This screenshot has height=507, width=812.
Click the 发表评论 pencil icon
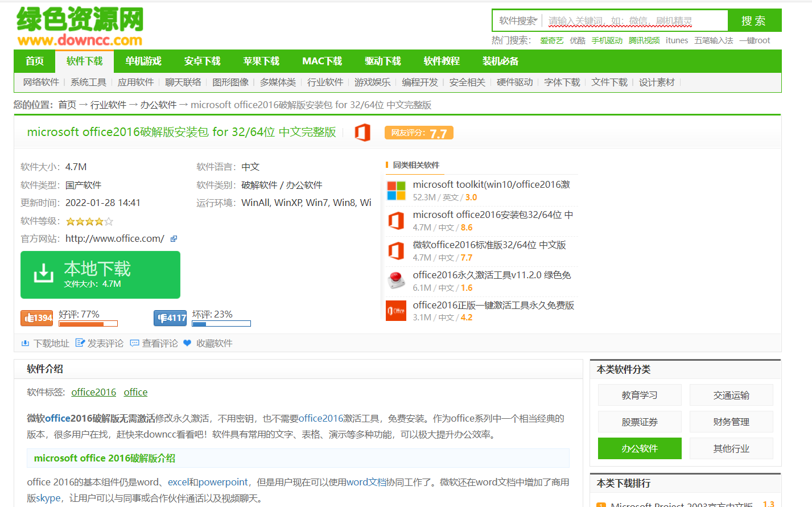80,343
